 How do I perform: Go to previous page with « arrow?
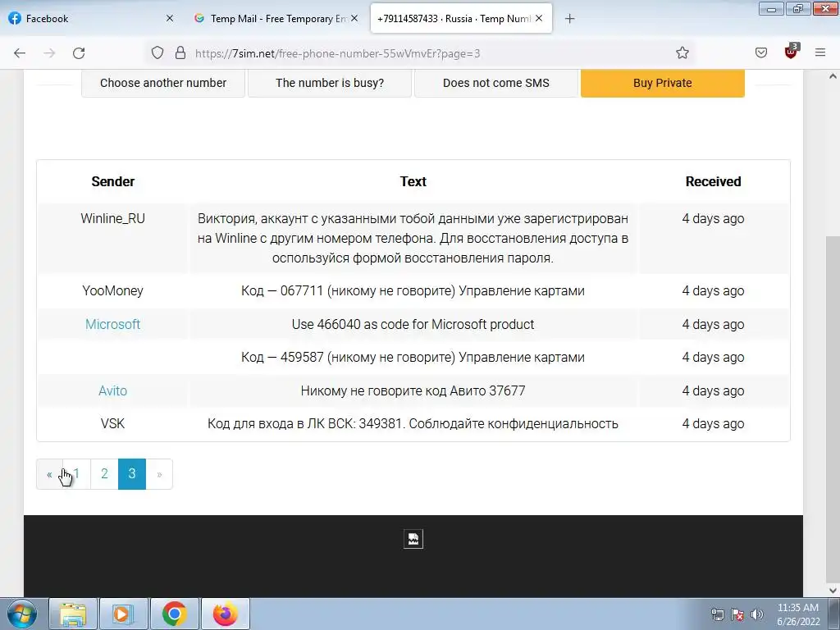tap(49, 474)
